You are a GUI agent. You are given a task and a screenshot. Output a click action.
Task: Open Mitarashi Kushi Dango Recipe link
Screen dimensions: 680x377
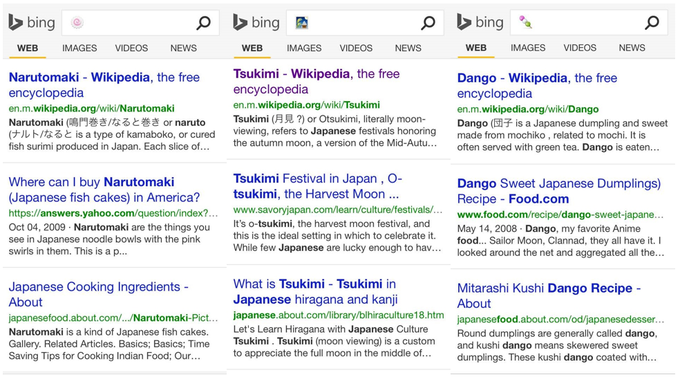click(549, 296)
